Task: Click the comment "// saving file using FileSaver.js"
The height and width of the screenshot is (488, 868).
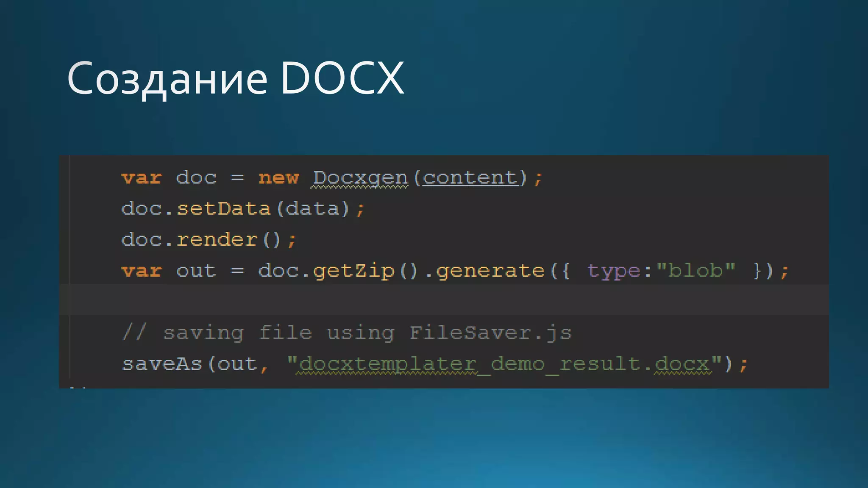Action: pyautogui.click(x=347, y=333)
